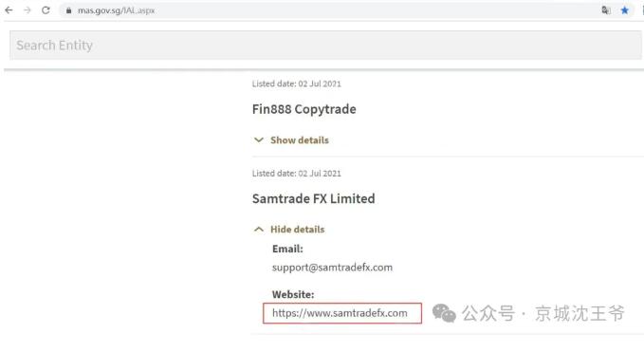Click the support@samtradefx.com email address
The width and height of the screenshot is (644, 352).
click(x=332, y=268)
